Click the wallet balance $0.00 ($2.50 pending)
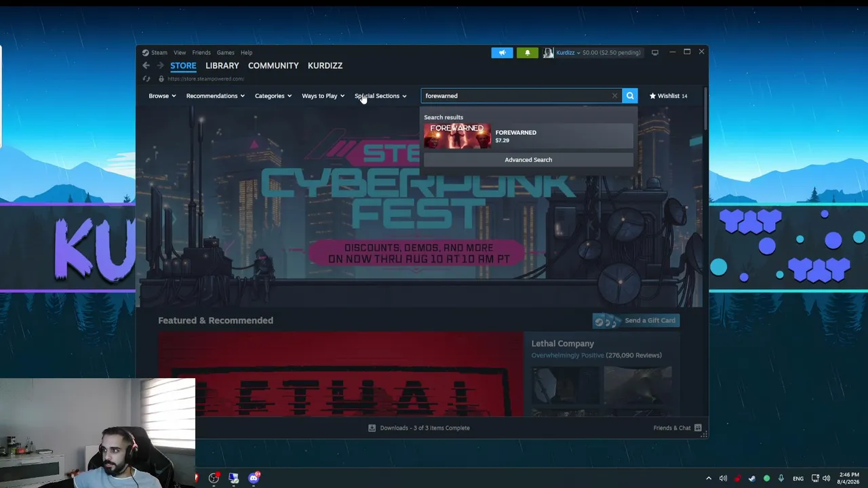This screenshot has width=868, height=488. tap(611, 52)
